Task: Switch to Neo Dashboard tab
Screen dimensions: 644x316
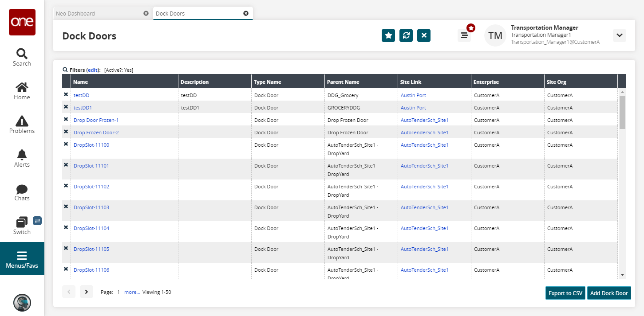Action: (75, 13)
